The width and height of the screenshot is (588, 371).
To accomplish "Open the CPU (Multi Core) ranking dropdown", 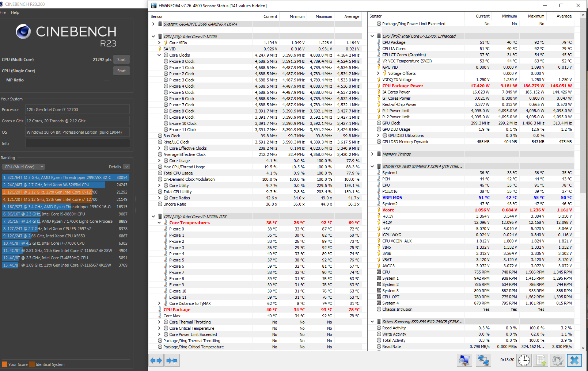I will pos(24,167).
